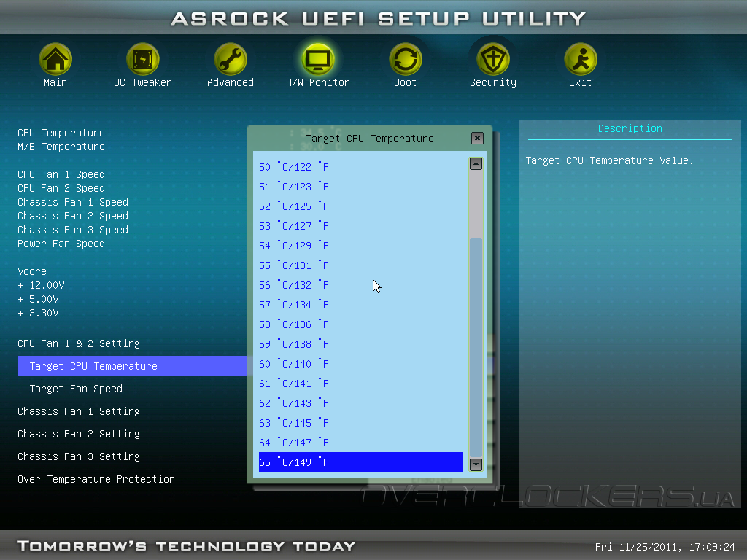
Task: Switch to the Advanced tab label
Action: point(231,82)
